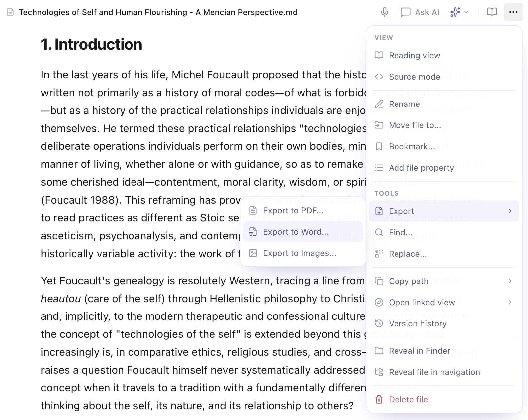This screenshot has width=528, height=420.
Task: Choose Reveal in Finder
Action: click(444, 351)
